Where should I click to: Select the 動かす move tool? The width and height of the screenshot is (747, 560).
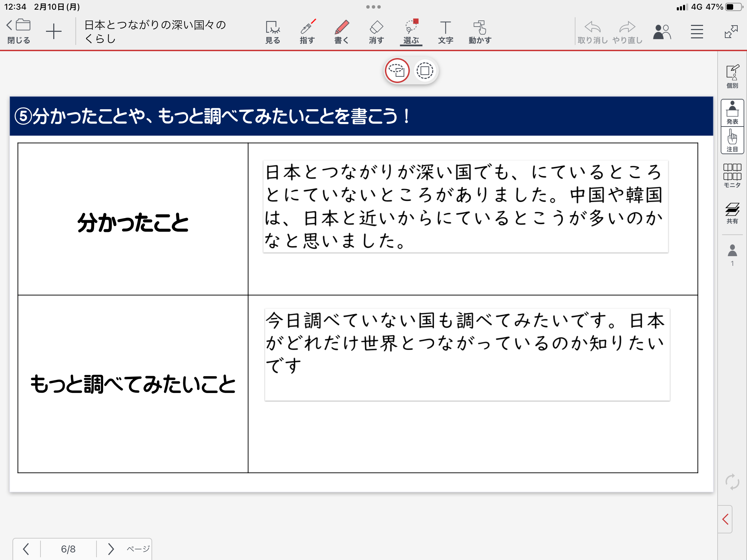pyautogui.click(x=480, y=32)
